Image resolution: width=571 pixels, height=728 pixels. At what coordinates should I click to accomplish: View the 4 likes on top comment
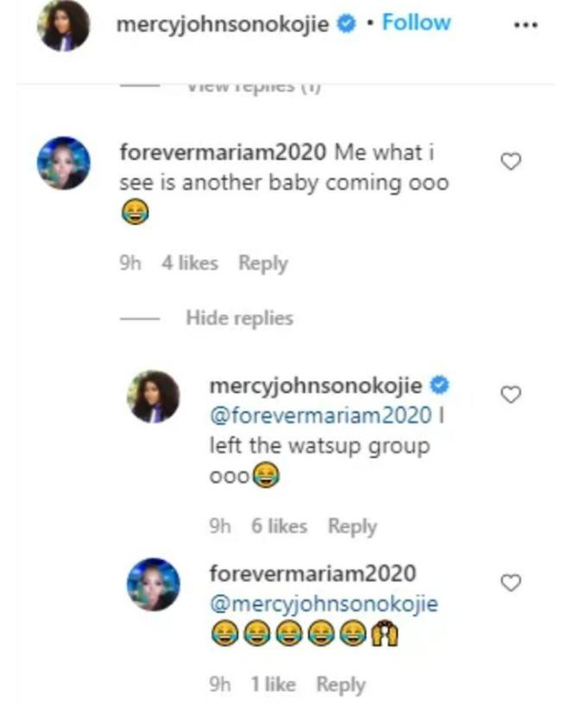point(190,263)
